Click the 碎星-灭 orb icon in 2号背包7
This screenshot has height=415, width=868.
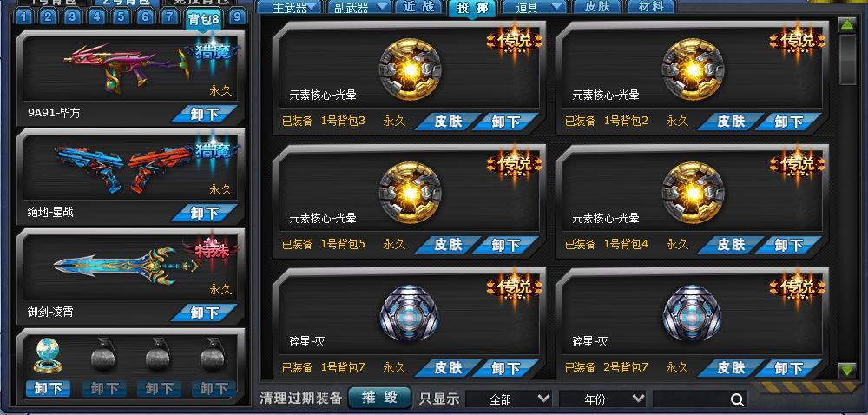(693, 316)
